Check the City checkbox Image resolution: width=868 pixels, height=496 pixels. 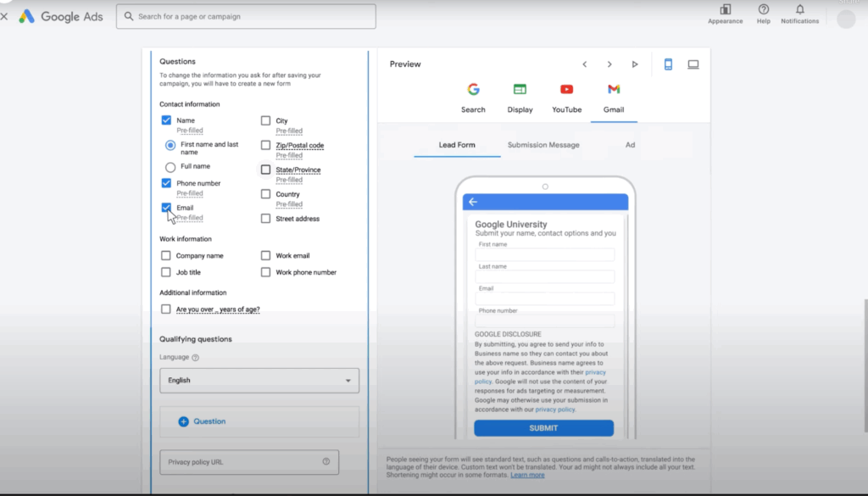(x=265, y=120)
